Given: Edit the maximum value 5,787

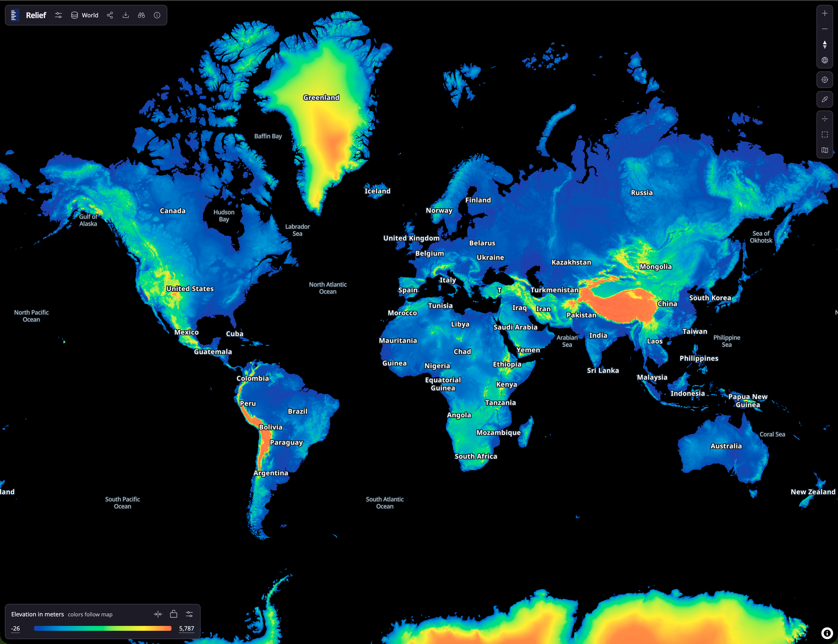Looking at the screenshot, I should coord(186,628).
